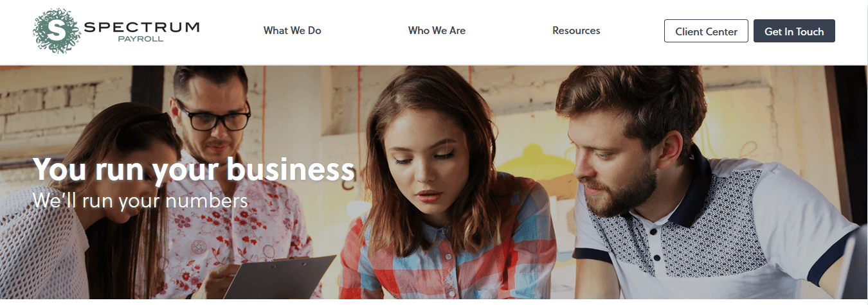The width and height of the screenshot is (868, 305).
Task: Click the "You run your business" headline
Action: pos(194,170)
